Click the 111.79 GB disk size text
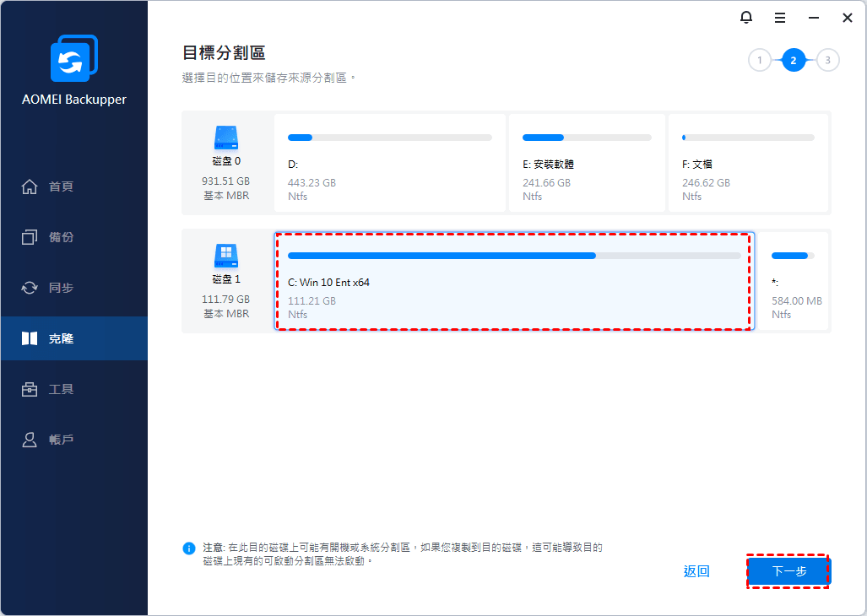The image size is (867, 616). click(x=225, y=300)
